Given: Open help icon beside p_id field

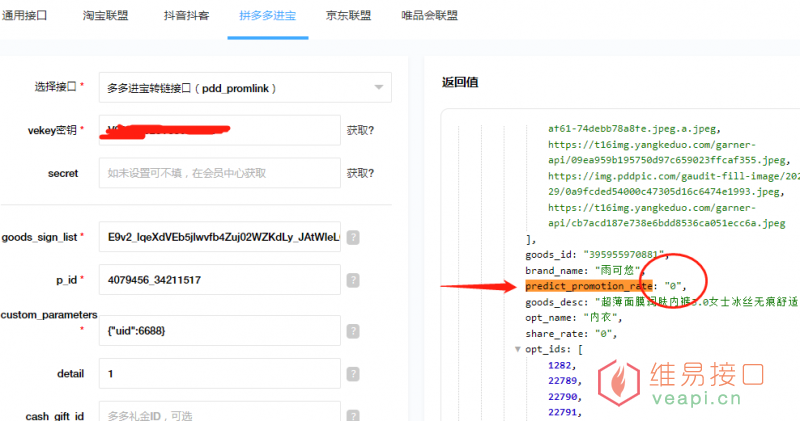Looking at the screenshot, I should 353,280.
